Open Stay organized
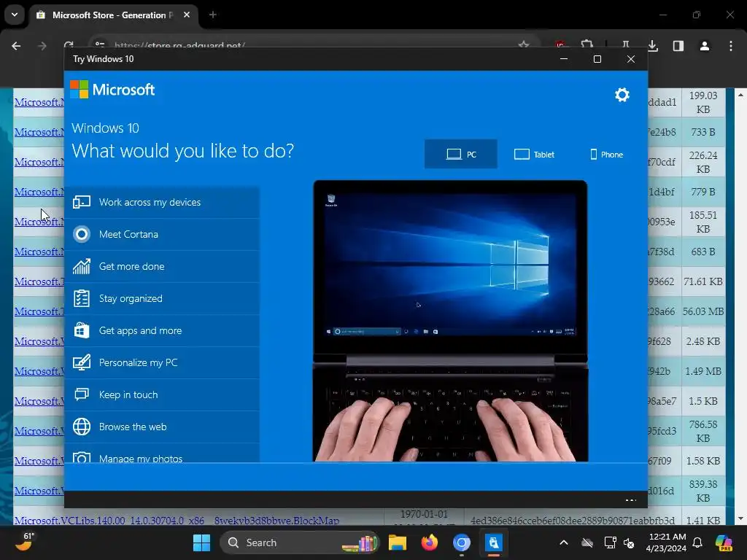 (162, 298)
